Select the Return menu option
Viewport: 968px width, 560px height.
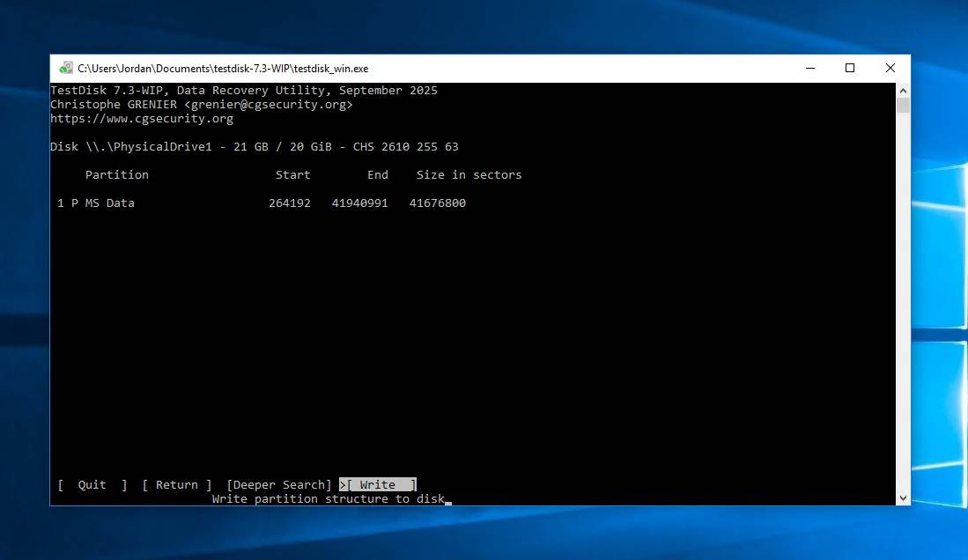[176, 485]
